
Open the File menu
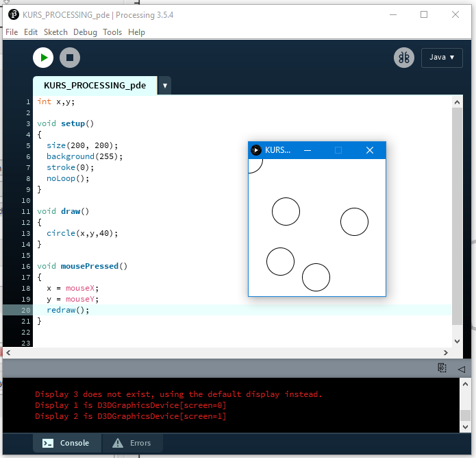pyautogui.click(x=12, y=32)
